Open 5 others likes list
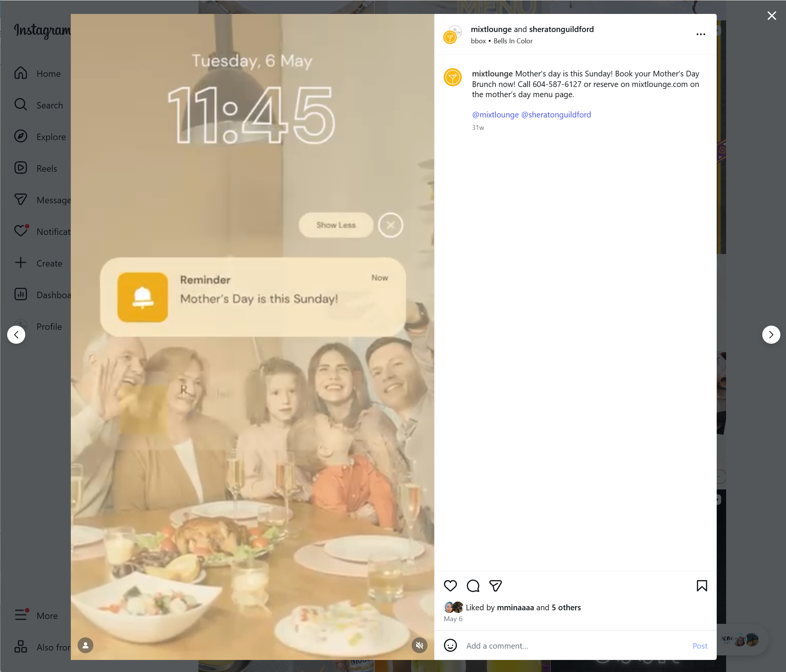Image resolution: width=786 pixels, height=672 pixels. [566, 607]
